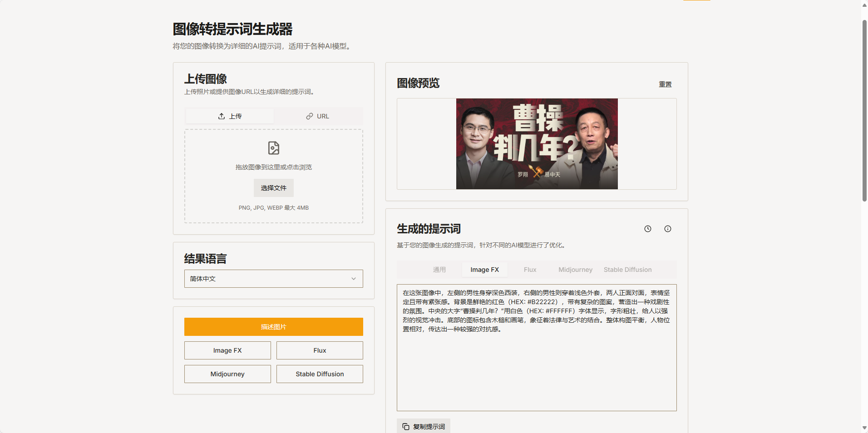Switch to the Stable Diffusion tab
The height and width of the screenshot is (433, 868).
click(627, 270)
